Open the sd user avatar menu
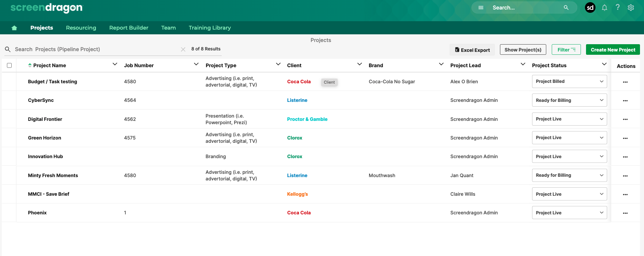Screen dimensions: 644x256 (x=590, y=8)
